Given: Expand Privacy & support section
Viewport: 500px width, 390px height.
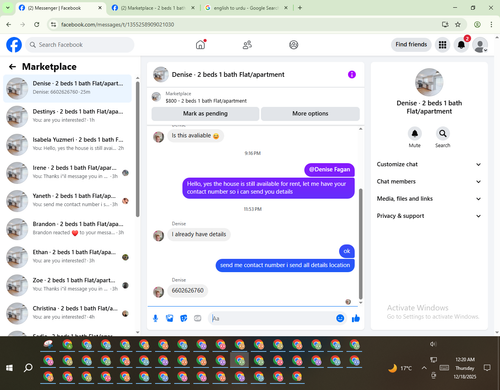Looking at the screenshot, I should tap(429, 216).
